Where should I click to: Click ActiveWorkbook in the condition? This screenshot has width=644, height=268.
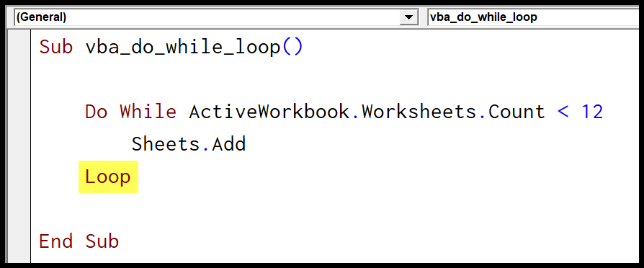[x=269, y=112]
